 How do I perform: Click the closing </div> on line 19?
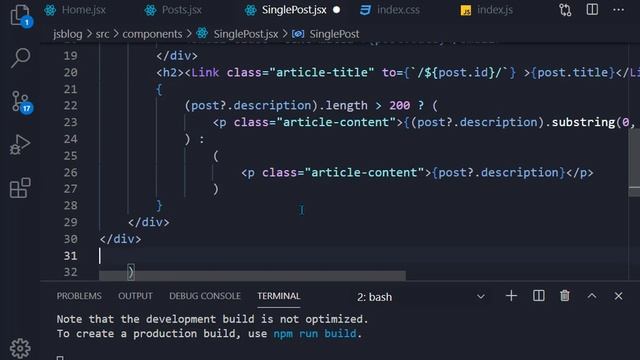[x=177, y=56]
